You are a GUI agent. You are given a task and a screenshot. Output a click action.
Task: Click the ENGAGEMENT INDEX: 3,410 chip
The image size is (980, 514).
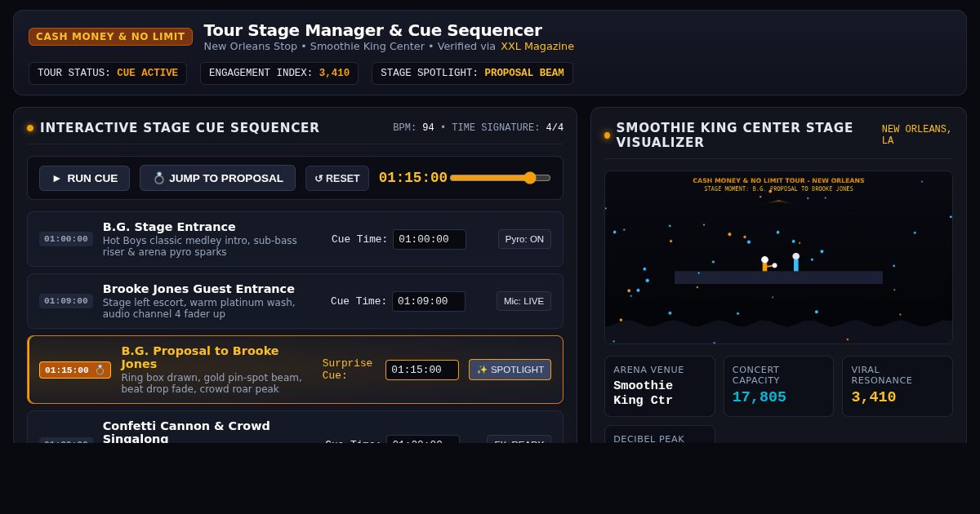pos(279,73)
